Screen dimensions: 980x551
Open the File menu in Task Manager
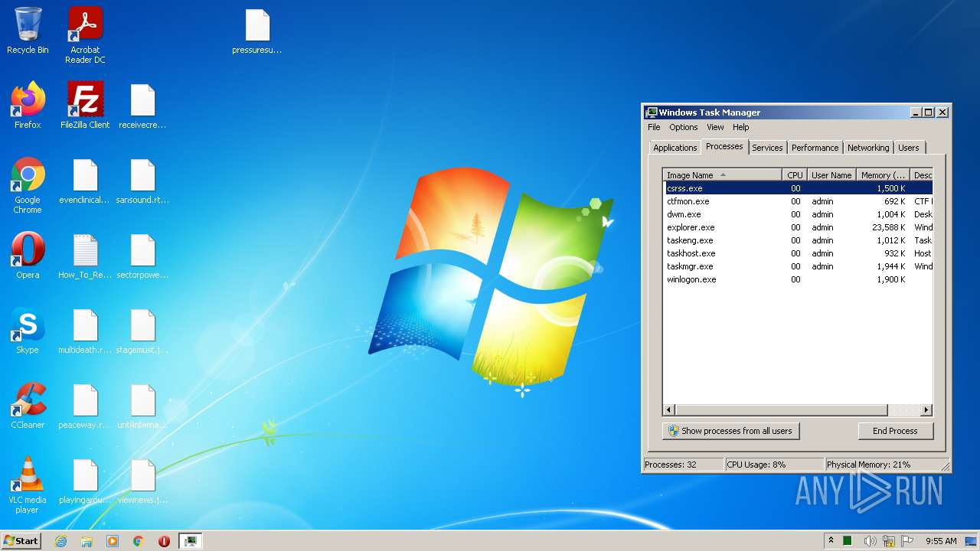click(654, 127)
